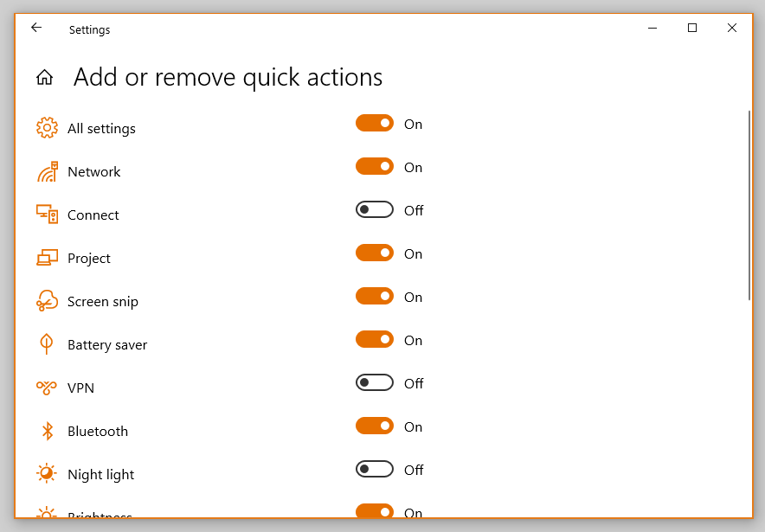Screen dimensions: 765x532
Task: Turn off the All settings toggle
Action: [375, 124]
